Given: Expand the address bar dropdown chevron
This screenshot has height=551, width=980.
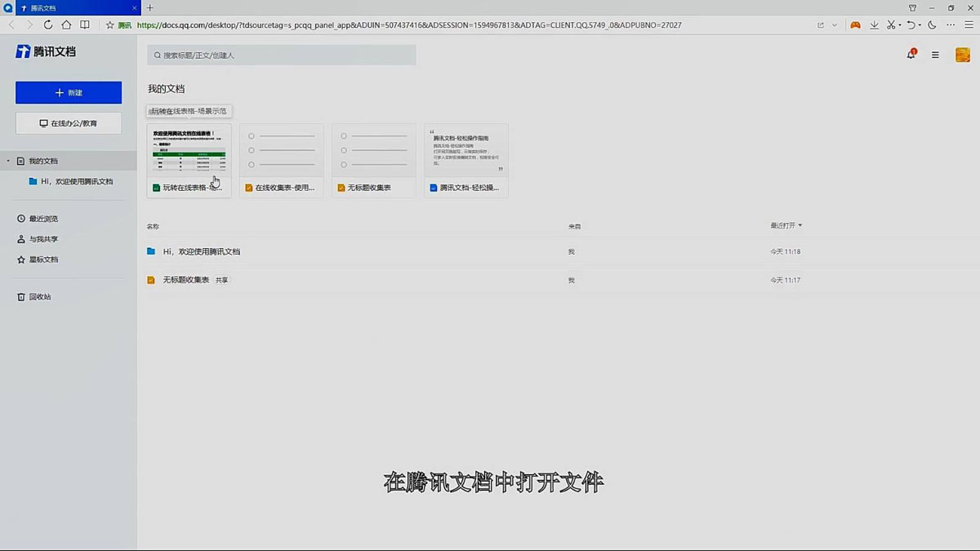Looking at the screenshot, I should 834,25.
